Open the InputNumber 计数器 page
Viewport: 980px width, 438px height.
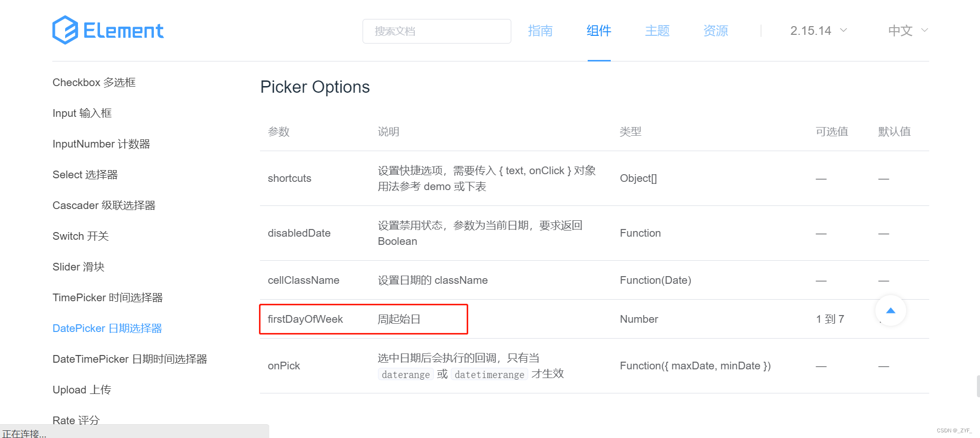tap(101, 143)
